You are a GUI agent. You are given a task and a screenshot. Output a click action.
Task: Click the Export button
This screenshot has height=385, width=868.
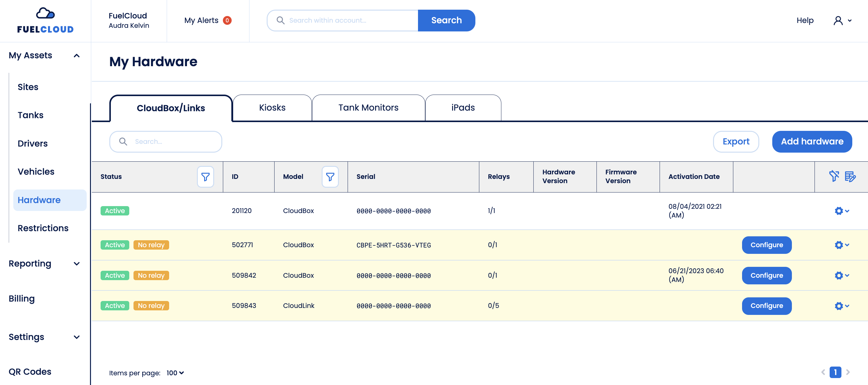736,142
